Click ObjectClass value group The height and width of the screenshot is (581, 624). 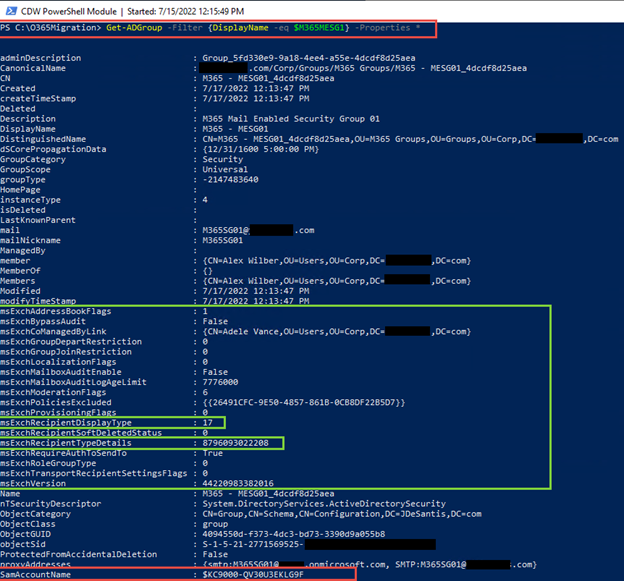click(215, 524)
